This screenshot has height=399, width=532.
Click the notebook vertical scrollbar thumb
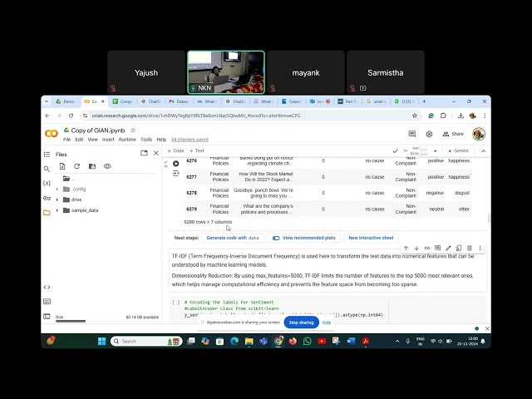pos(489,218)
